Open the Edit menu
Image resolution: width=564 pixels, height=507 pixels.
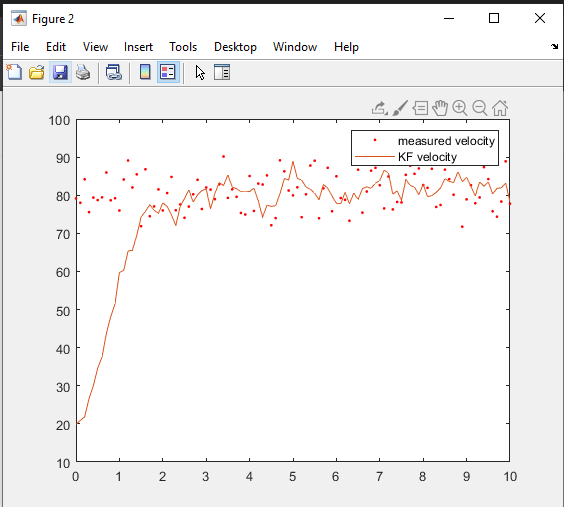click(56, 47)
